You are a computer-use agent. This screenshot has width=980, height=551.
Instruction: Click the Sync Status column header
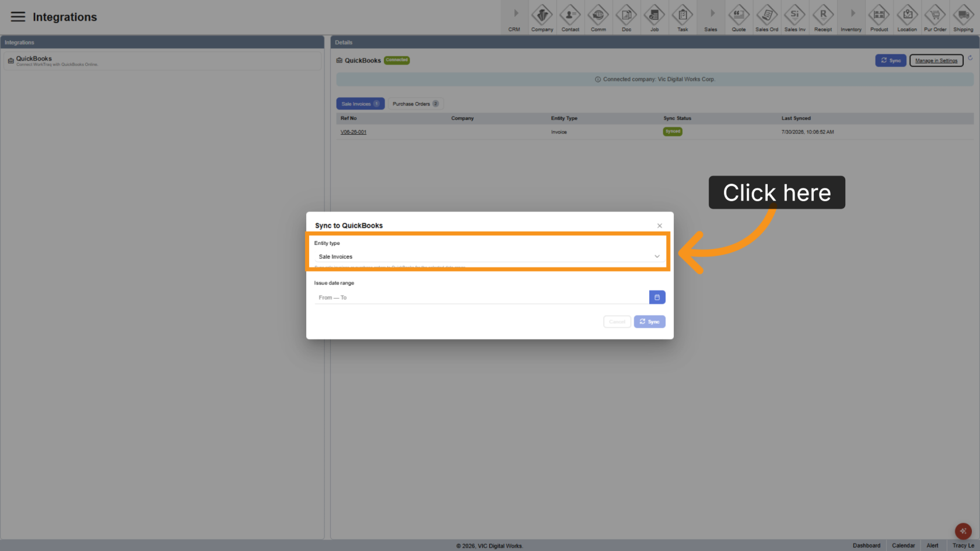pos(677,118)
